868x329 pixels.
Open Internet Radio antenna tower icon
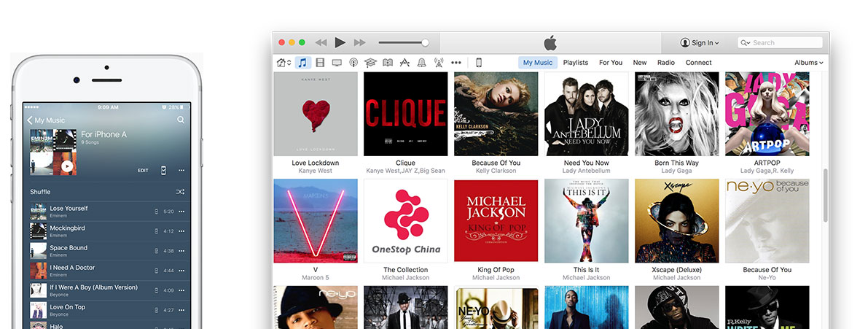439,63
